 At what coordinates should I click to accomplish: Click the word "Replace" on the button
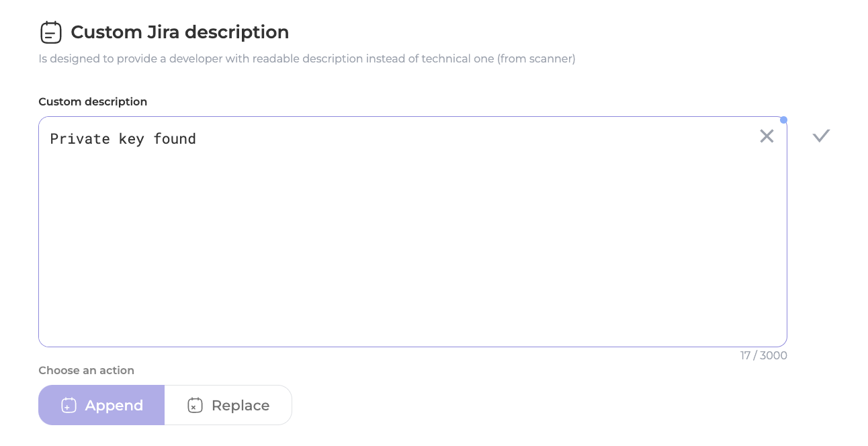tap(240, 406)
